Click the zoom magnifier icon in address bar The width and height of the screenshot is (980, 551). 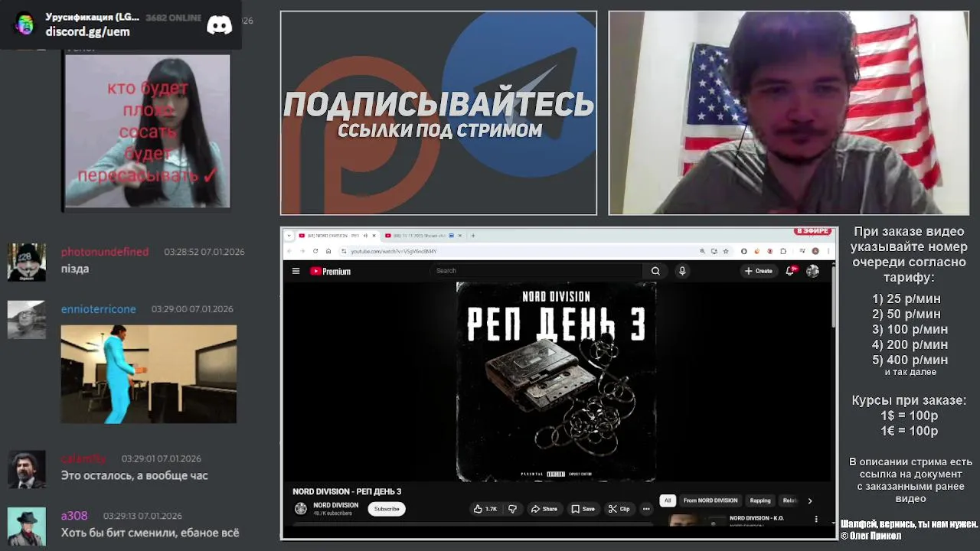coord(702,251)
